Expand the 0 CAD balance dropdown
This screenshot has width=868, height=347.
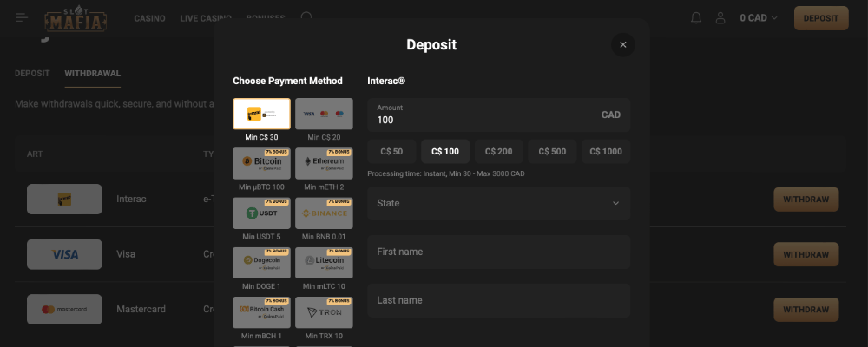click(x=759, y=17)
